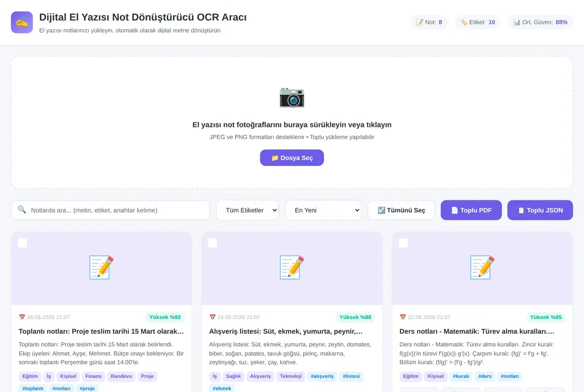
Task: Click the magnifier icon in the search box
Action: pos(22,210)
